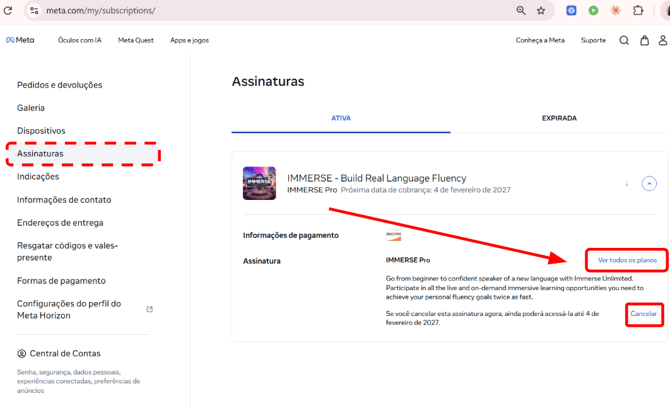Open the blue square browser extension
Viewport: 670px width, 408px height.
[x=571, y=10]
